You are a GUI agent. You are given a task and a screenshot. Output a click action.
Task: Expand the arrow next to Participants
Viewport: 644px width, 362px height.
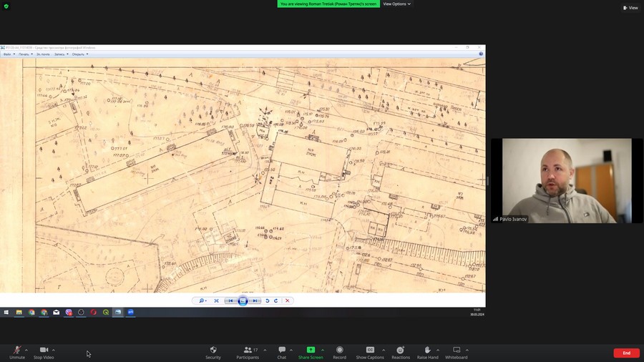tap(265, 350)
